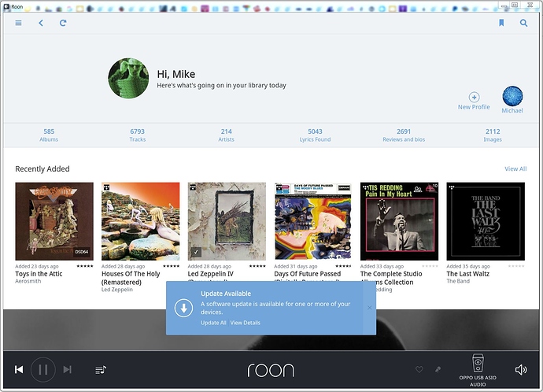Click Mike's green profile picture

tap(128, 78)
